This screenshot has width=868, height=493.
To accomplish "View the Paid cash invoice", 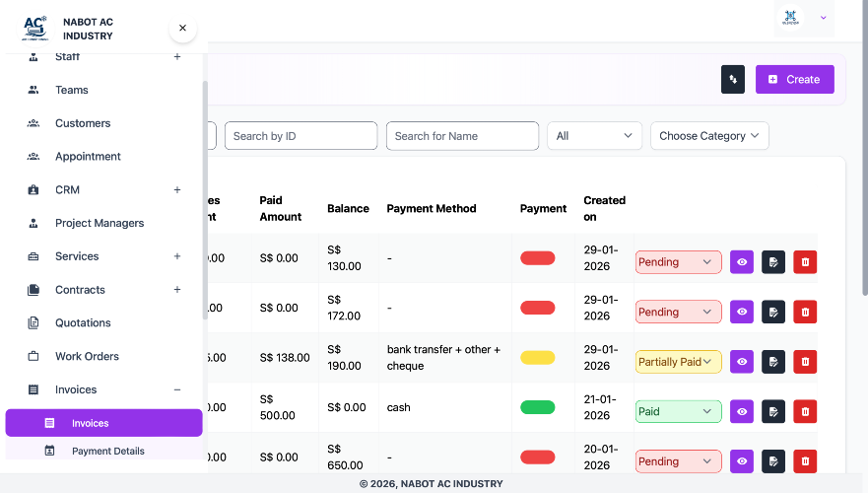I will pyautogui.click(x=742, y=411).
